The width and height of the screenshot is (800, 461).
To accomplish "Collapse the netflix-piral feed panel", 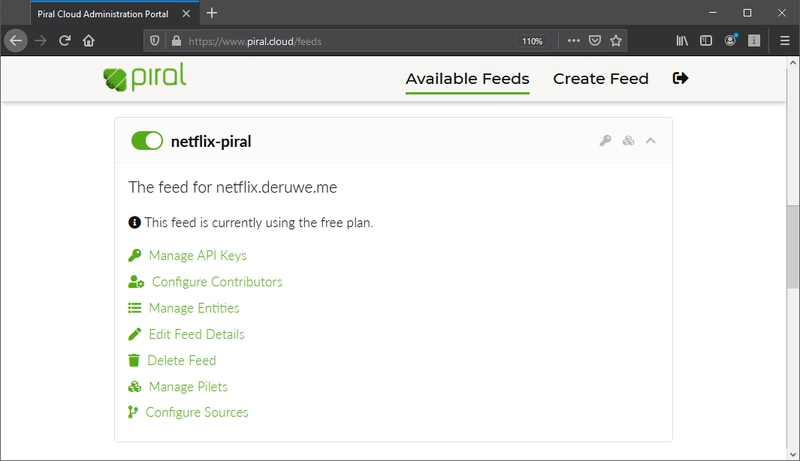I will [x=651, y=141].
